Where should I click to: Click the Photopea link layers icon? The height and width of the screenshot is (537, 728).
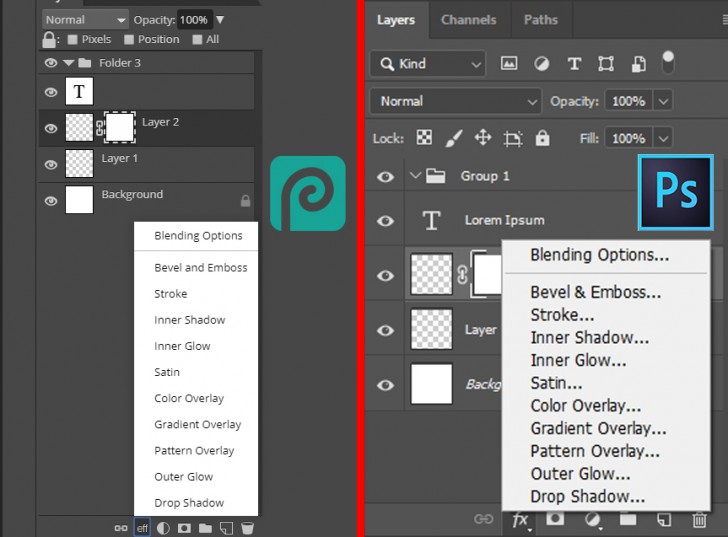point(121,528)
